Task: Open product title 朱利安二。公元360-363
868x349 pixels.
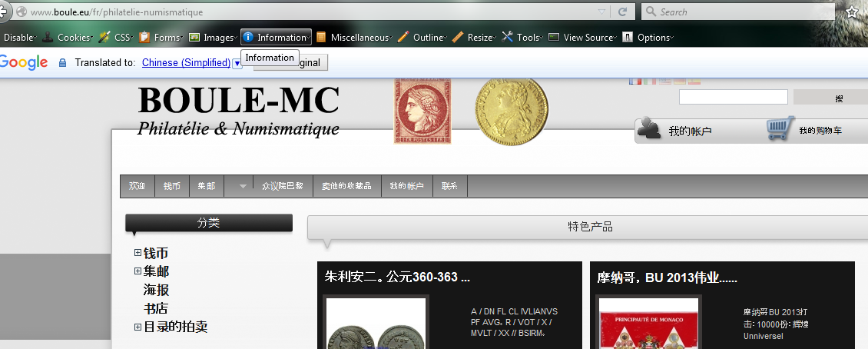Action: (397, 277)
